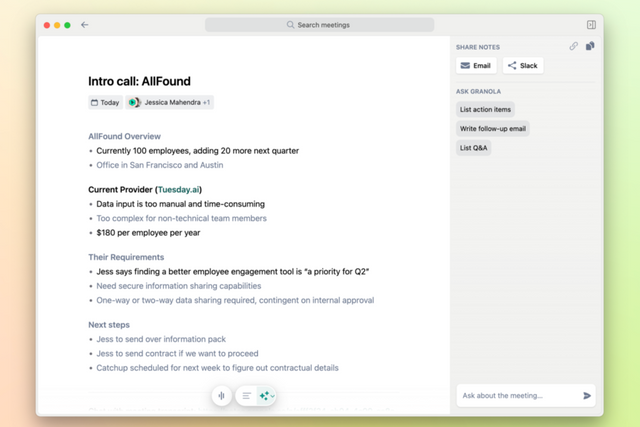Expand the enhanced notes template dropdown
The width and height of the screenshot is (640, 427).
click(273, 396)
